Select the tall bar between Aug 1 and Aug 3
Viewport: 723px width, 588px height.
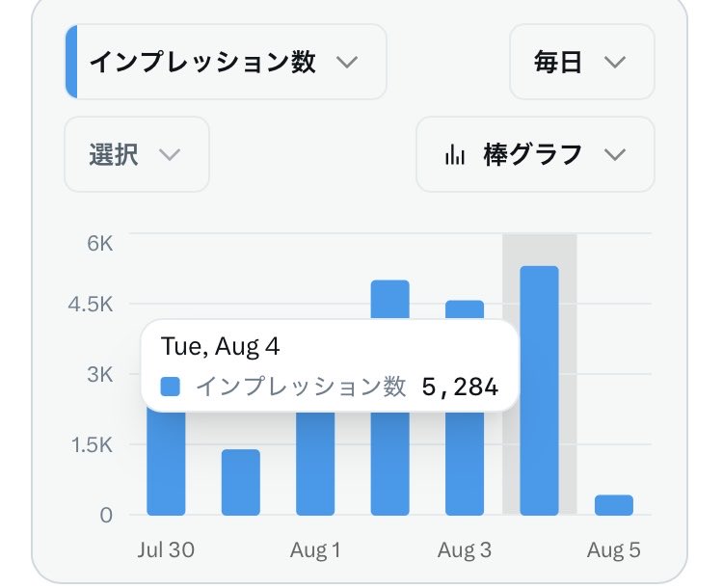[x=390, y=463]
